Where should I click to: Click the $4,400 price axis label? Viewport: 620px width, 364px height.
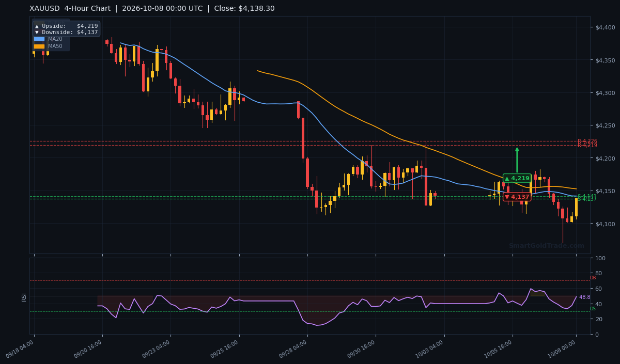tap(606, 27)
